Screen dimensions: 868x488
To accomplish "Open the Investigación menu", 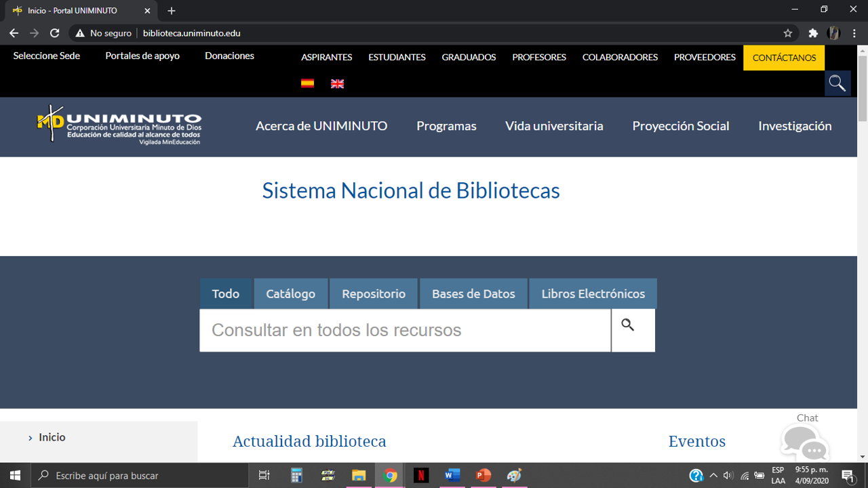I will [795, 126].
